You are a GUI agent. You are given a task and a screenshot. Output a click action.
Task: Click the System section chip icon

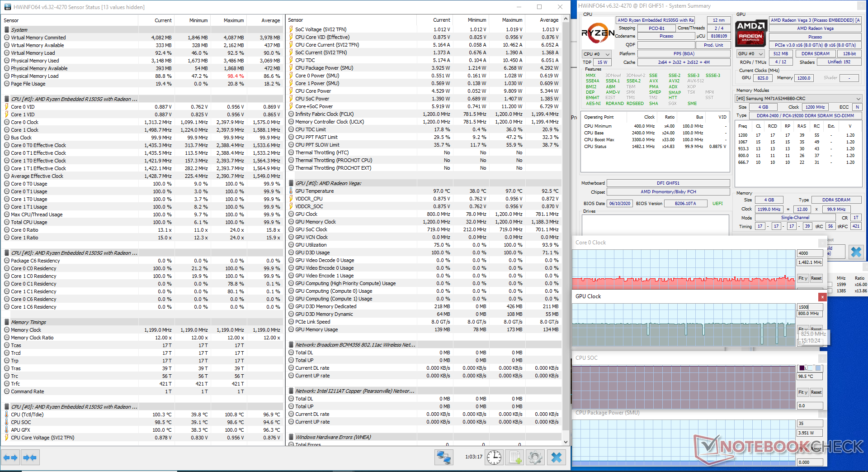7,30
